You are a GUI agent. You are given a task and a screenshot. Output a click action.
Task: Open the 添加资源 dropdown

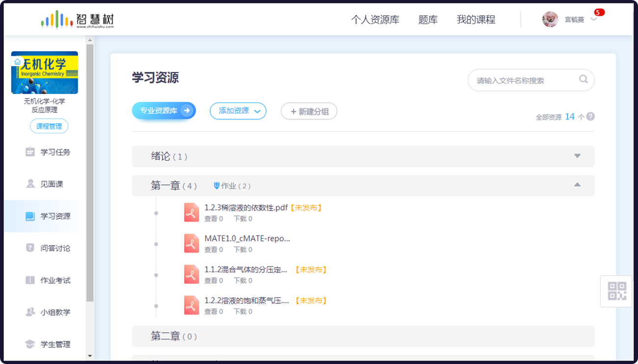tap(238, 111)
